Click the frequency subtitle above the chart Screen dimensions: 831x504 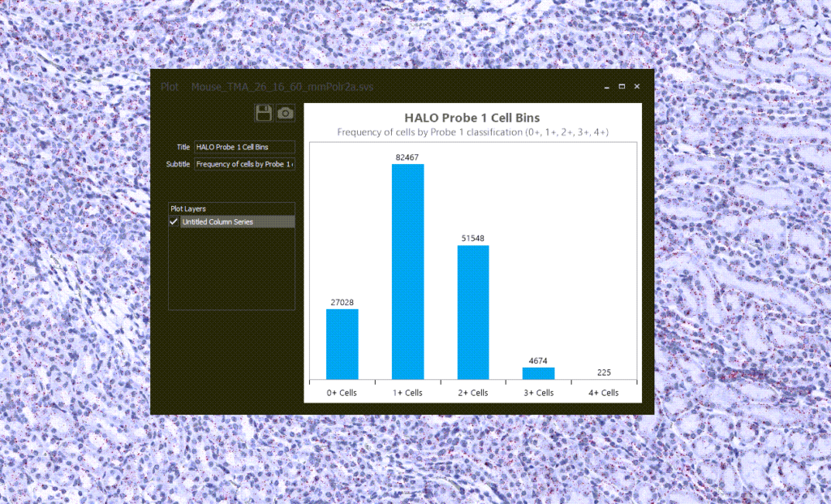point(471,132)
